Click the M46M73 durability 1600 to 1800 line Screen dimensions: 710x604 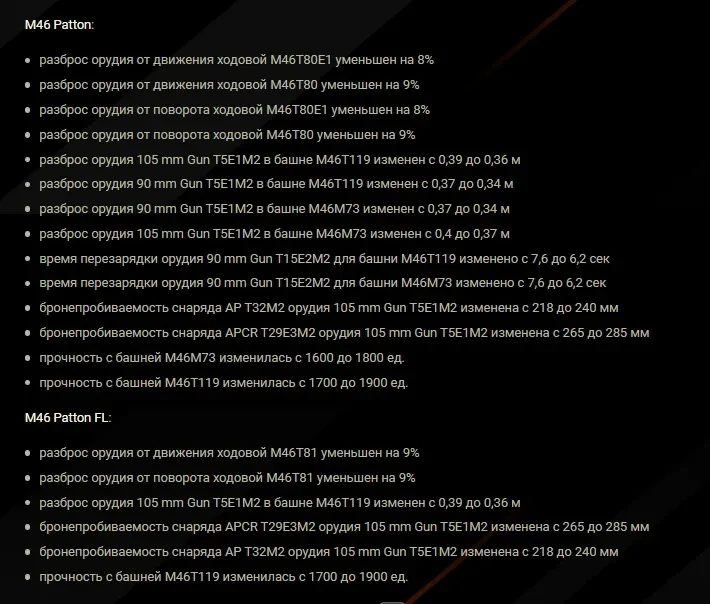tap(221, 357)
